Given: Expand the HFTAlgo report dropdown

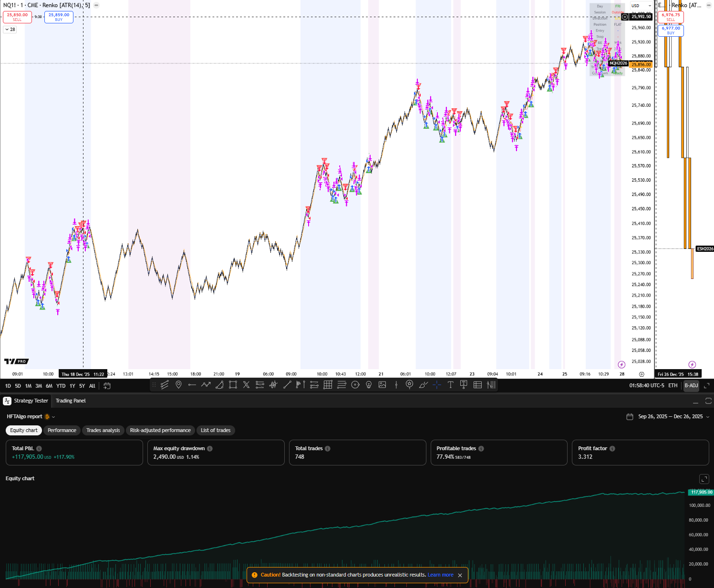Looking at the screenshot, I should [x=52, y=416].
